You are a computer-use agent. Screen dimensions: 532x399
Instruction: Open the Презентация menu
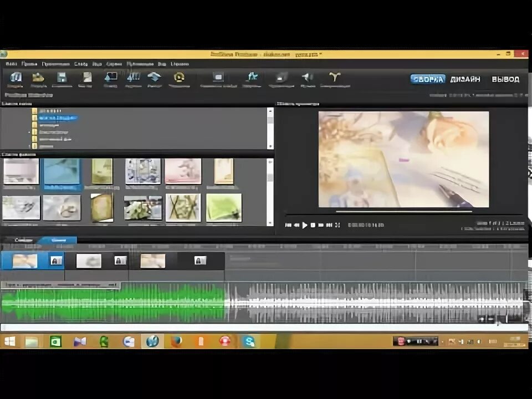click(55, 64)
